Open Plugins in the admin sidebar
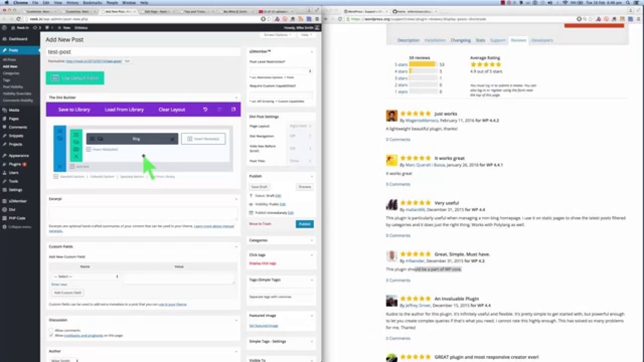The height and width of the screenshot is (362, 644). 15,164
